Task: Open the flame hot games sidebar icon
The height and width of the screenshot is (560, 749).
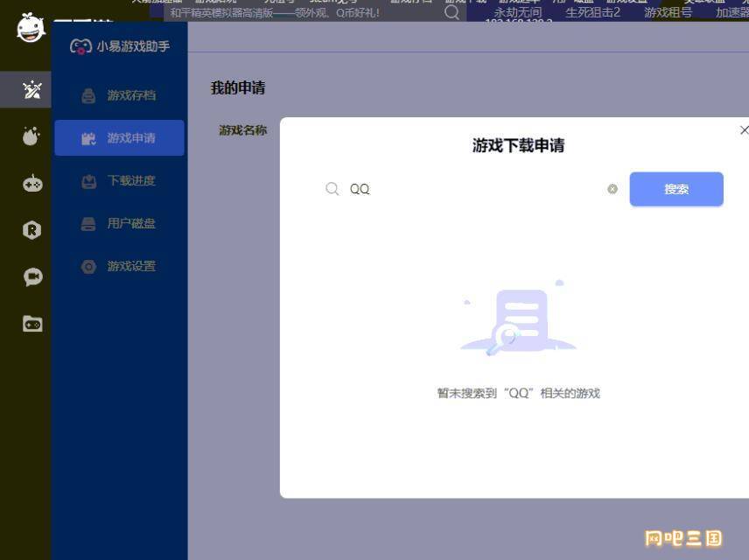Action: pyautogui.click(x=31, y=136)
